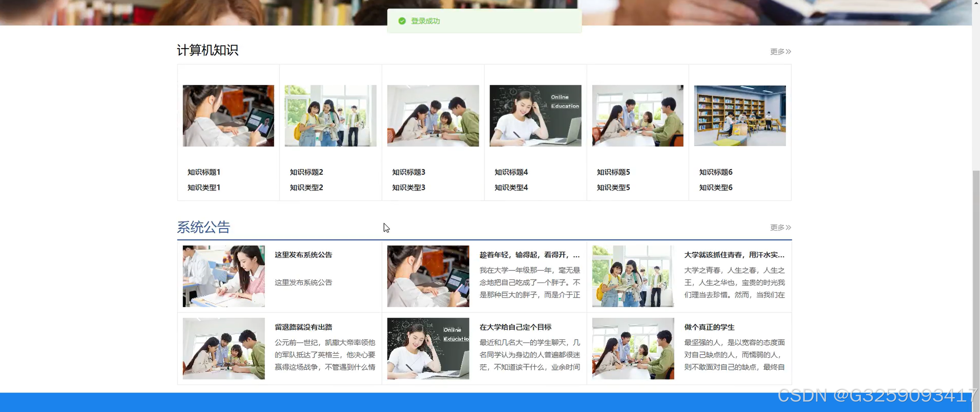980x412 pixels.
Task: Click the 知识标题6 title
Action: point(715,172)
